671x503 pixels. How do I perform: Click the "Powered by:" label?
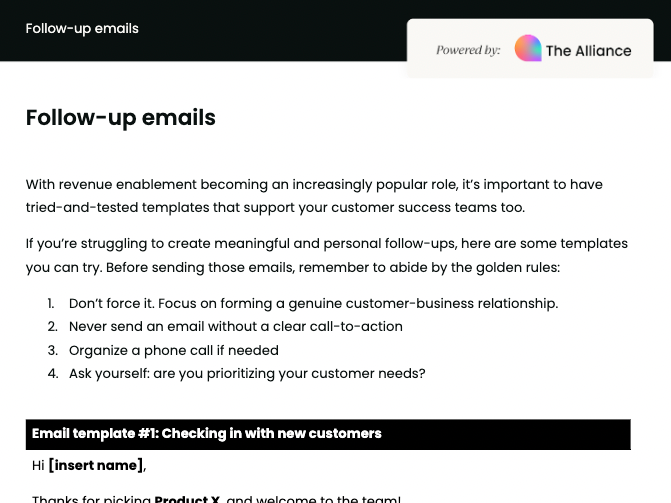click(x=467, y=50)
